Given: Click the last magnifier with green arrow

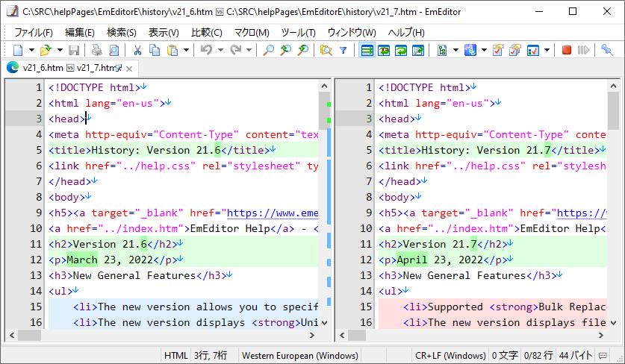Looking at the screenshot, I should pyautogui.click(x=303, y=50).
